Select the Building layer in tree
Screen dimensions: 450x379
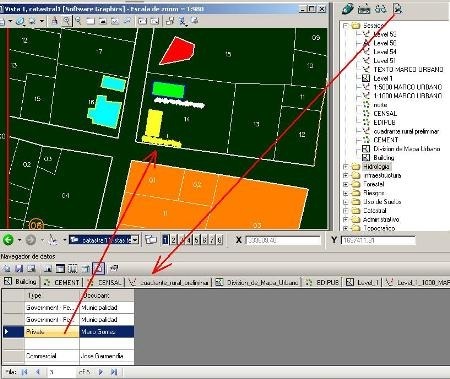[x=384, y=158]
